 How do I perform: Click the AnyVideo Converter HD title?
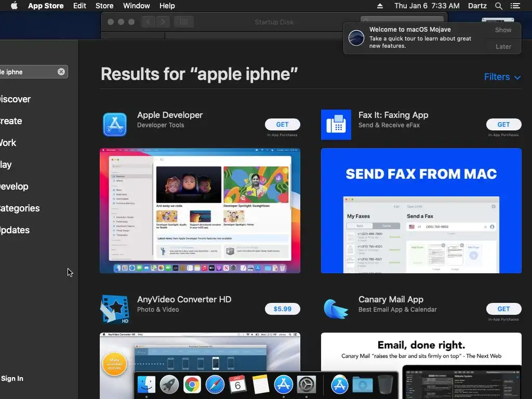pyautogui.click(x=184, y=299)
